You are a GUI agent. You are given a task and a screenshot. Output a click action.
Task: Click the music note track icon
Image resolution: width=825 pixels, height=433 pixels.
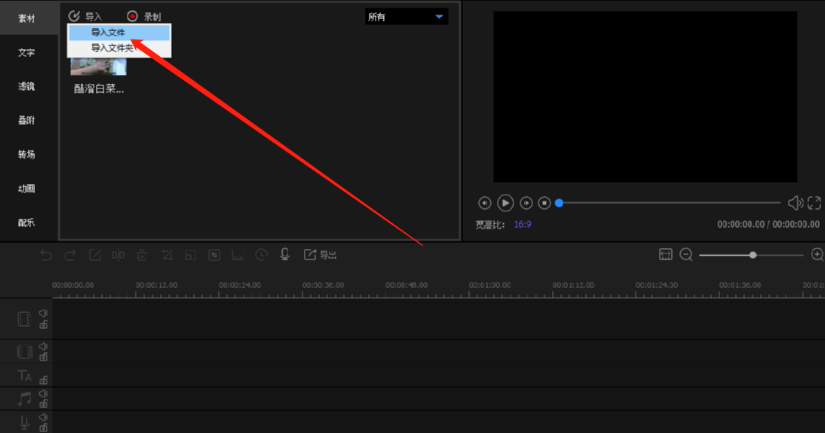(x=24, y=399)
